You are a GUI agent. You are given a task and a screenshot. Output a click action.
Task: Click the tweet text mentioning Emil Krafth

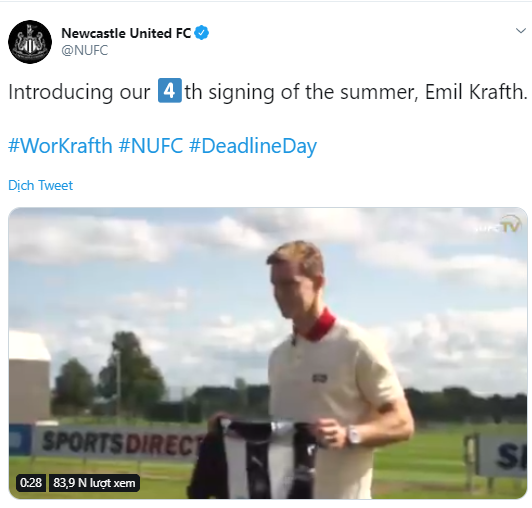click(268, 92)
